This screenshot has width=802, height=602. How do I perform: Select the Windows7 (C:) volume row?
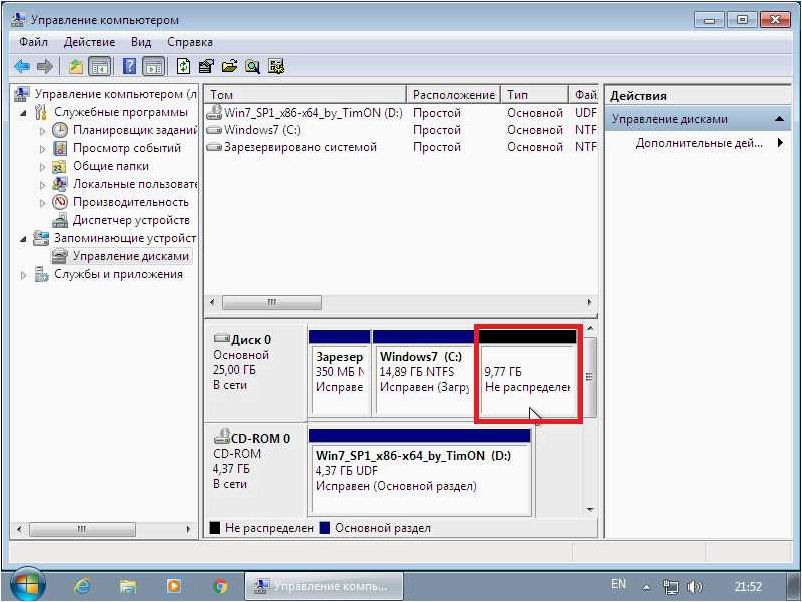pyautogui.click(x=401, y=130)
